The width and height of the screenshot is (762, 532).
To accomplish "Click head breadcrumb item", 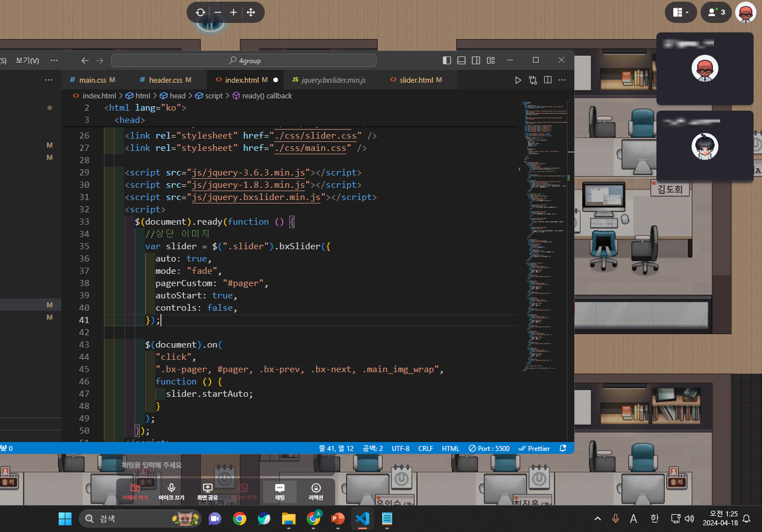I will click(178, 96).
